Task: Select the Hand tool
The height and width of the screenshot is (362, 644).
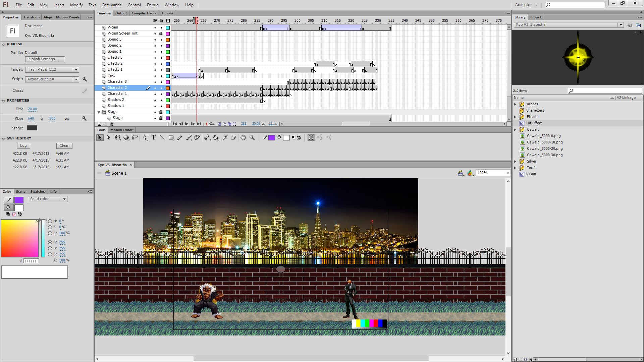Action: click(x=243, y=137)
